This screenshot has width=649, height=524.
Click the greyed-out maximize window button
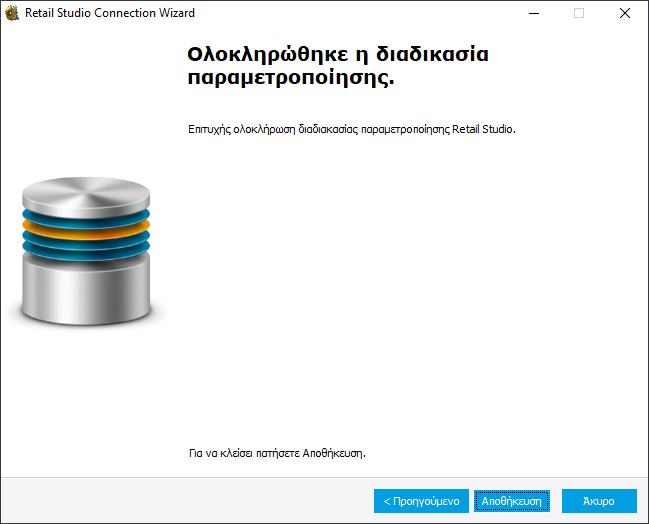(x=579, y=13)
